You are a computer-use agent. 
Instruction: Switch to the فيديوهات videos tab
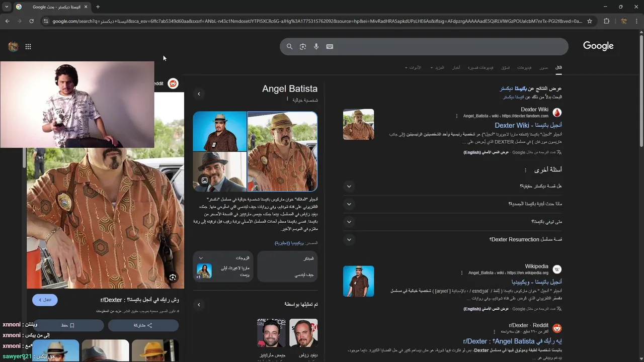coord(524,67)
